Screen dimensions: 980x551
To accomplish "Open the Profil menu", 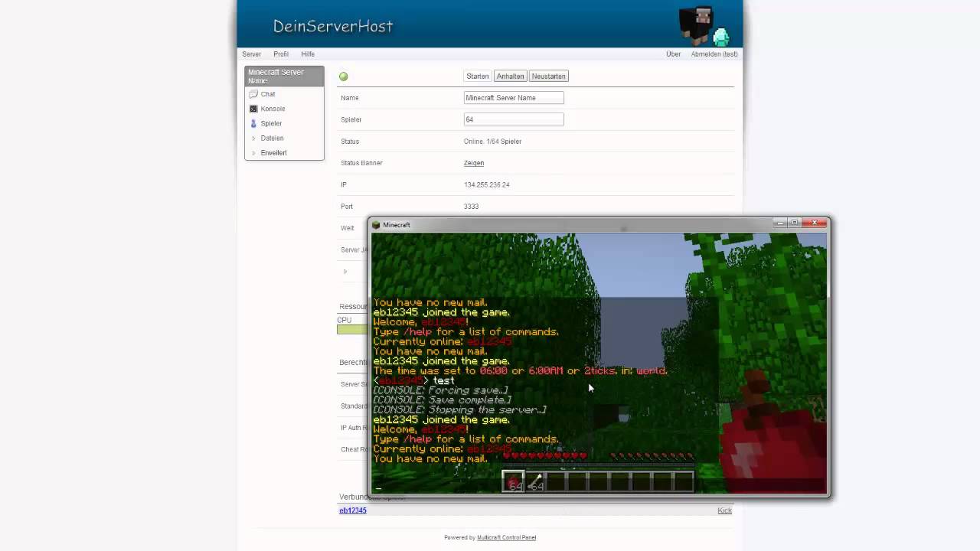I will [281, 54].
